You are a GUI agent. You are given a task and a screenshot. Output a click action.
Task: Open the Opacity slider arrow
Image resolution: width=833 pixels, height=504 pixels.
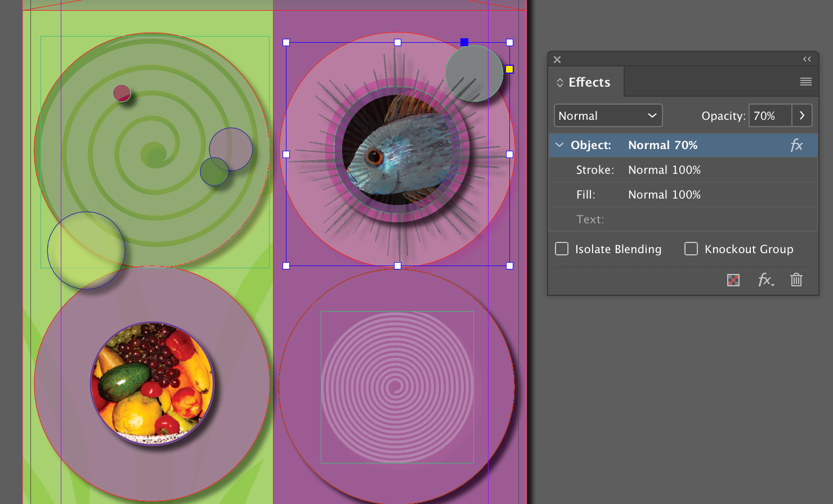[x=802, y=115]
